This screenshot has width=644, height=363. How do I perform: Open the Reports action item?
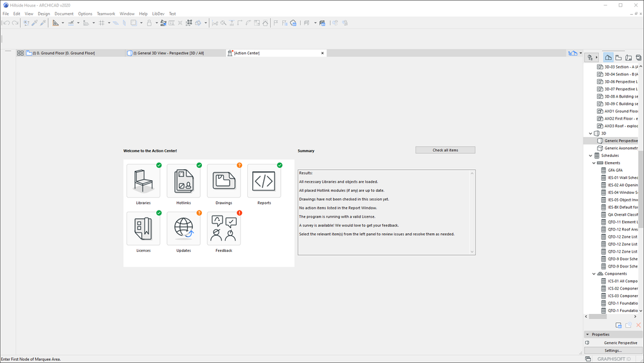point(264,181)
